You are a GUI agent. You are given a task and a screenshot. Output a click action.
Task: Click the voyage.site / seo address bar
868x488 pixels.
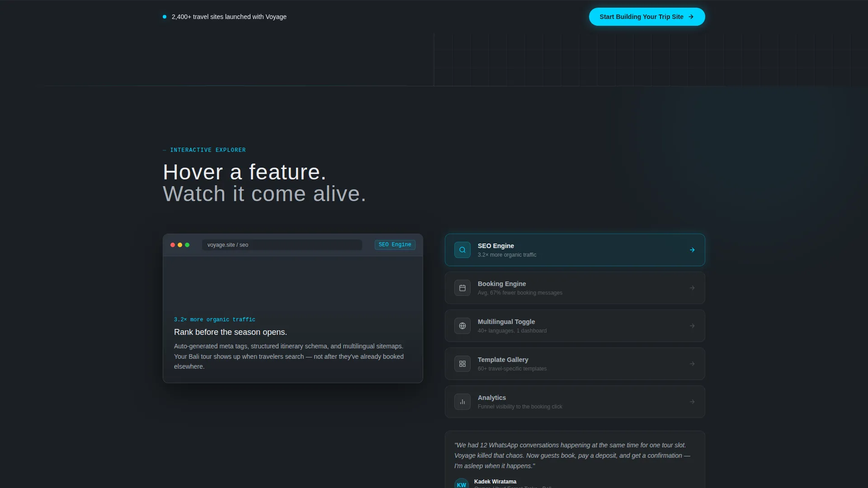[x=282, y=245]
